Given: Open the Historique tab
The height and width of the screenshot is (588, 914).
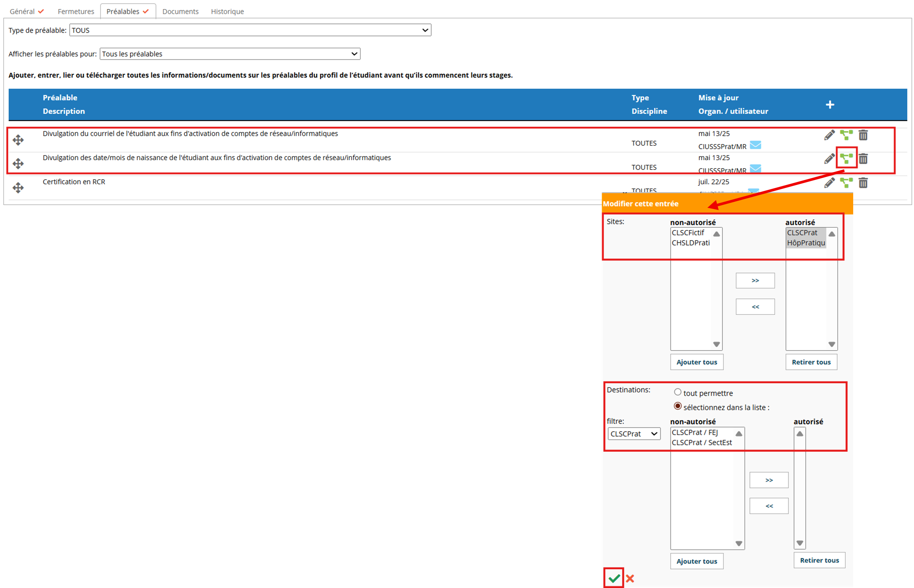Looking at the screenshot, I should [x=227, y=12].
